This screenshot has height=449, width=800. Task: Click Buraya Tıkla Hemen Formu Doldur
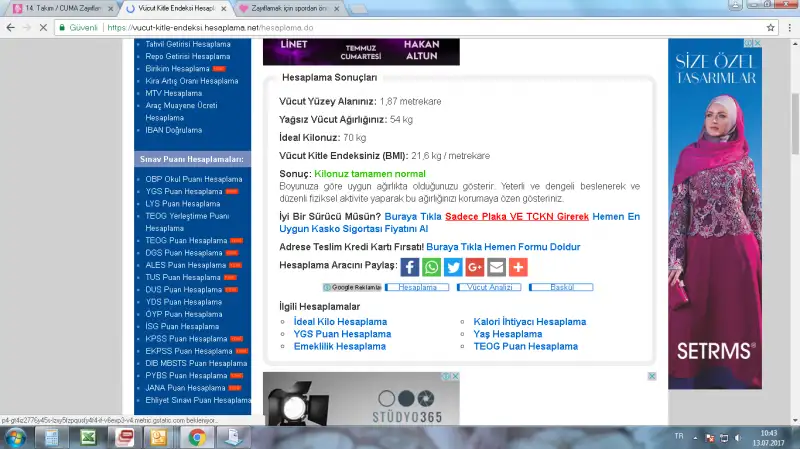pos(503,247)
